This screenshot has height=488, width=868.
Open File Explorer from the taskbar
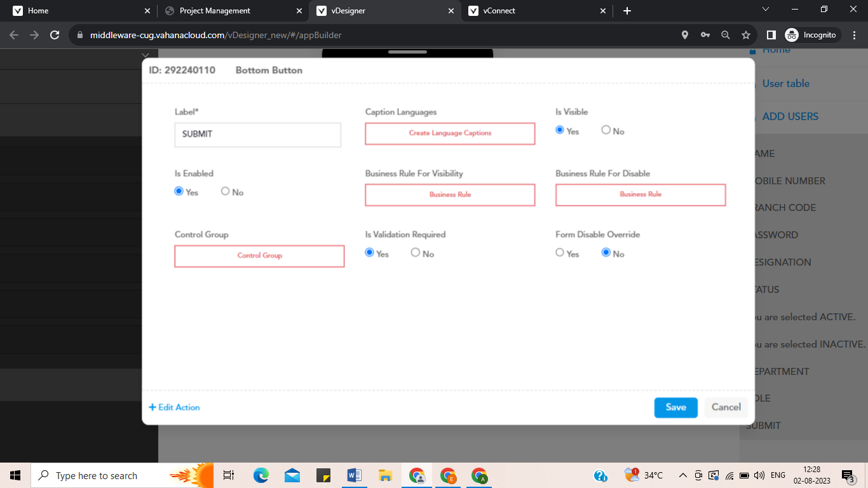pos(386,475)
